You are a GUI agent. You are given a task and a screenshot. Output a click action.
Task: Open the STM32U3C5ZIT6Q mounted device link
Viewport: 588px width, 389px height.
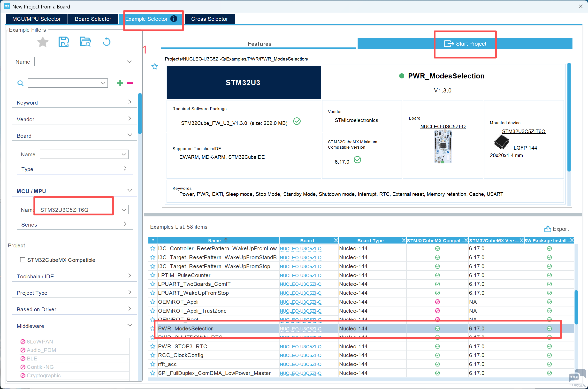[x=524, y=131]
